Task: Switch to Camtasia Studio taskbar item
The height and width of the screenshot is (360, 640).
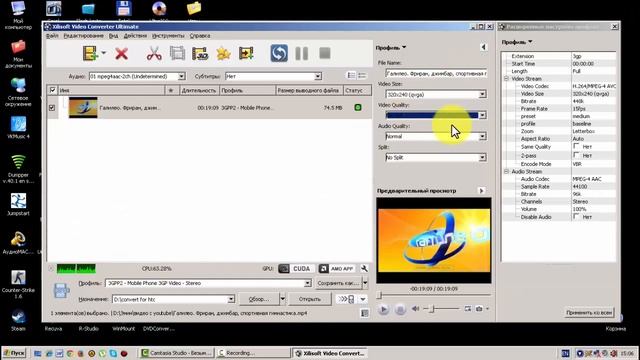Action: pyautogui.click(x=177, y=353)
